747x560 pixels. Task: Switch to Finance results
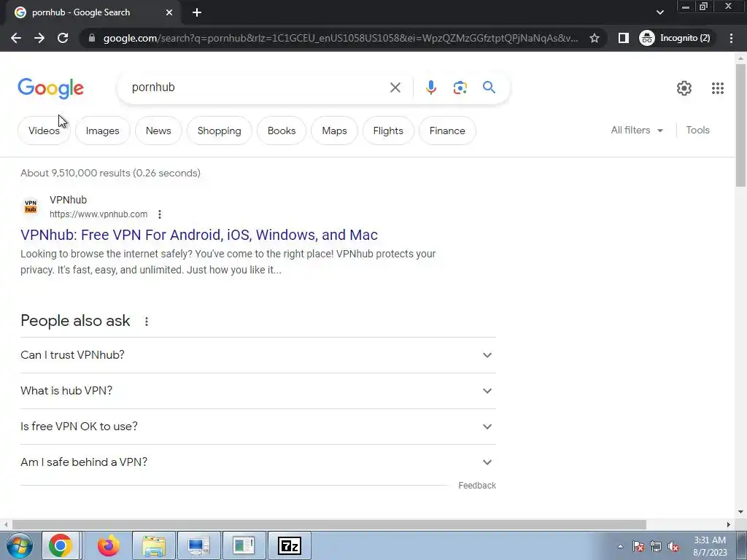[x=447, y=131]
